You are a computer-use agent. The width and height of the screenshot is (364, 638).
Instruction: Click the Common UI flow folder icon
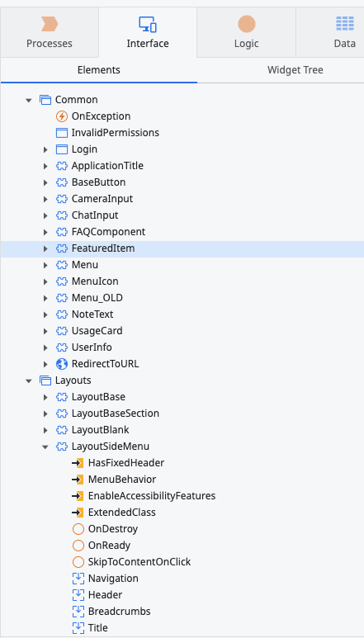click(45, 100)
